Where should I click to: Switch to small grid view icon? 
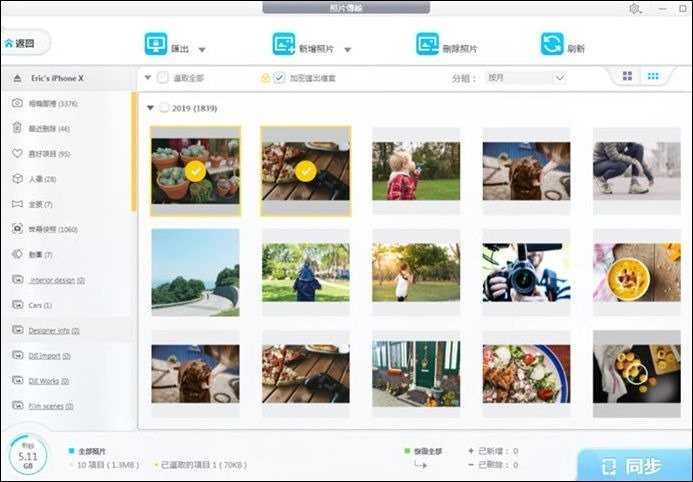tap(653, 77)
